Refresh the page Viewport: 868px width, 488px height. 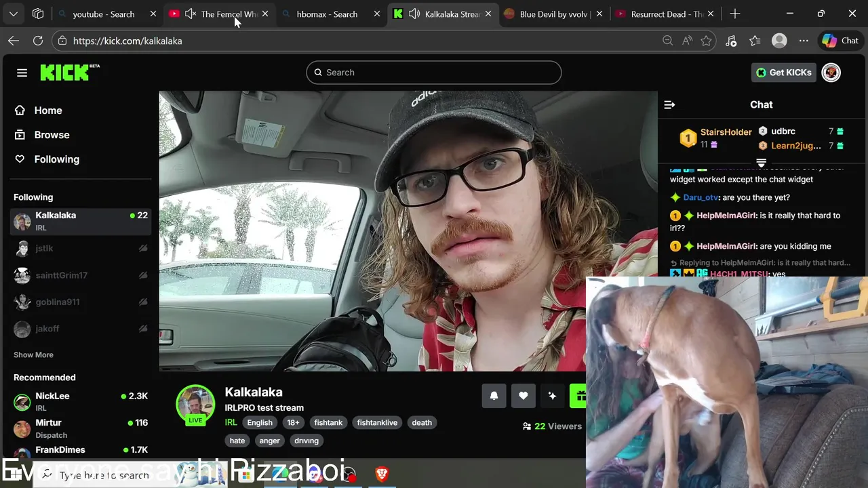(x=38, y=41)
